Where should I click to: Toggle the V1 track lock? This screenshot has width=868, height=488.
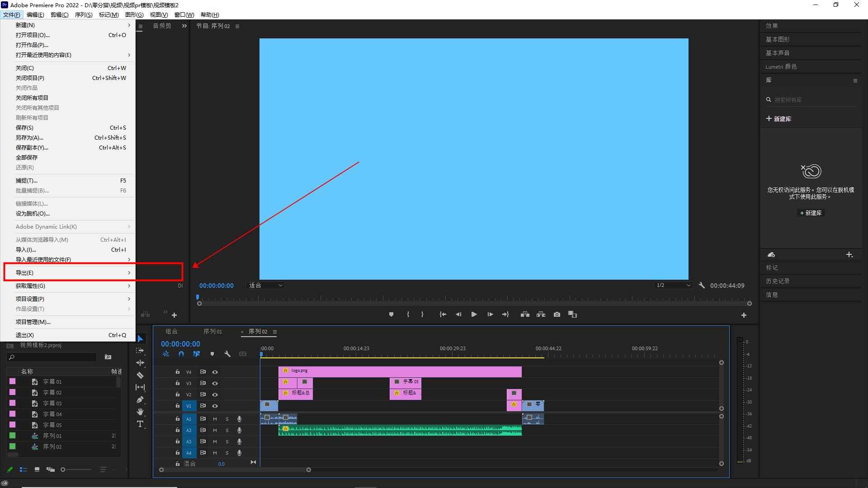[177, 406]
